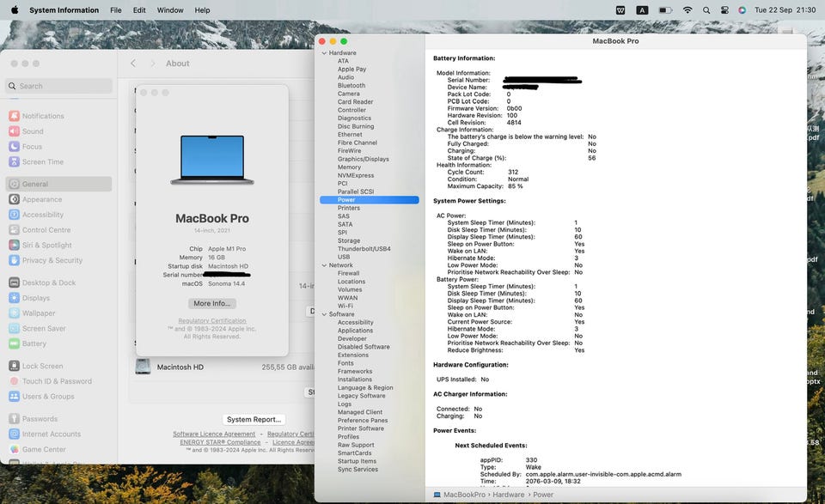The height and width of the screenshot is (504, 825).
Task: Select Bluetooth in the Hardware list
Action: click(x=351, y=86)
